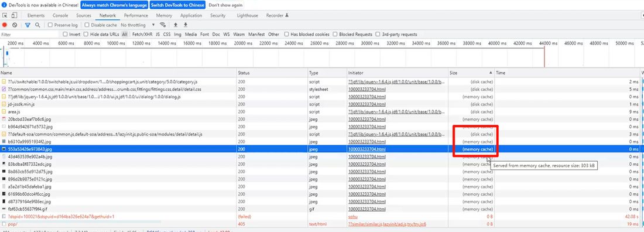Click the image icon of 553a53426e973843.jpg
Screen dimensions: 644x232
4,149
